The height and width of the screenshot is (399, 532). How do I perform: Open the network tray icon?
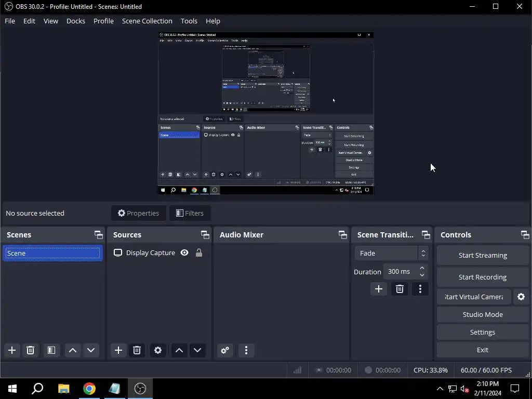453,389
